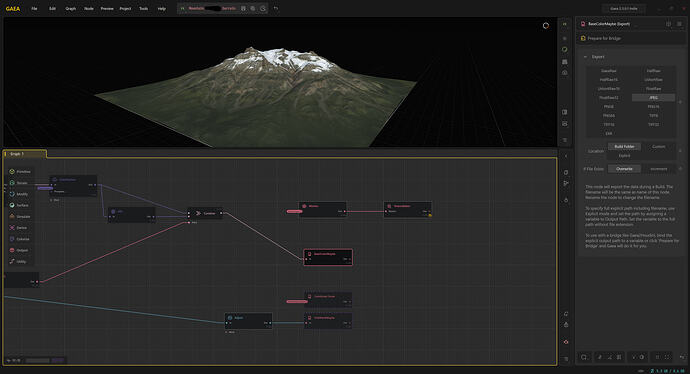Collapse the Export section
Viewport: 690px width, 374px height.
click(585, 57)
